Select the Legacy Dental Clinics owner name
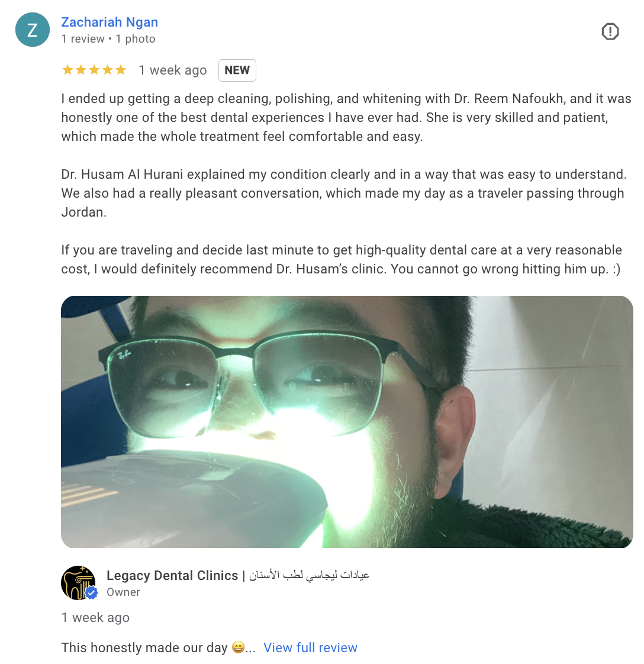The image size is (644, 664). tap(172, 575)
